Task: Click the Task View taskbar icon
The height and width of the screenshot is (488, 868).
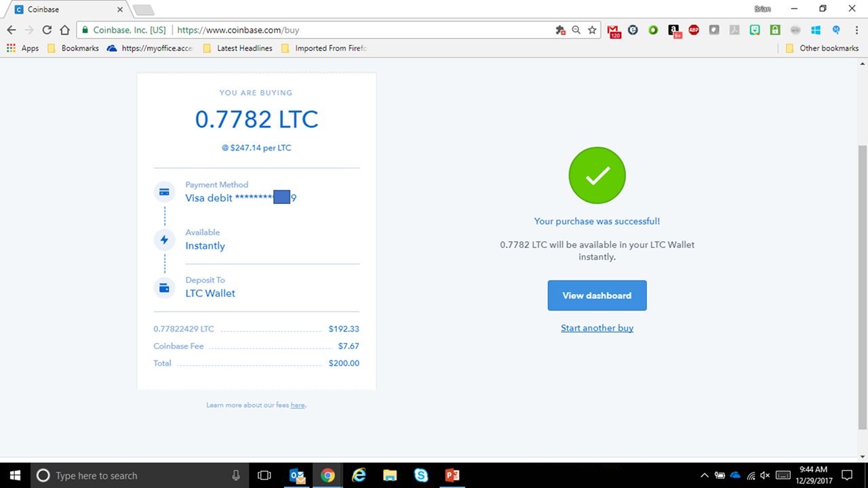Action: (264, 475)
